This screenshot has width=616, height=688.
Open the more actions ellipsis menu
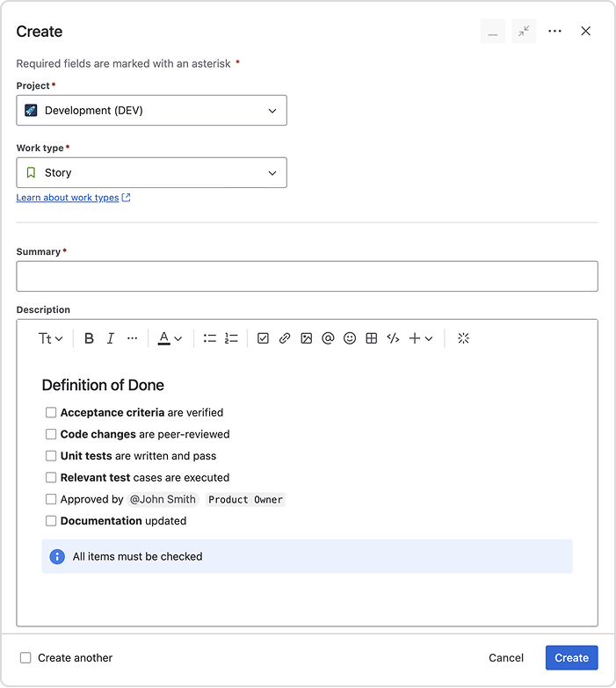click(554, 31)
